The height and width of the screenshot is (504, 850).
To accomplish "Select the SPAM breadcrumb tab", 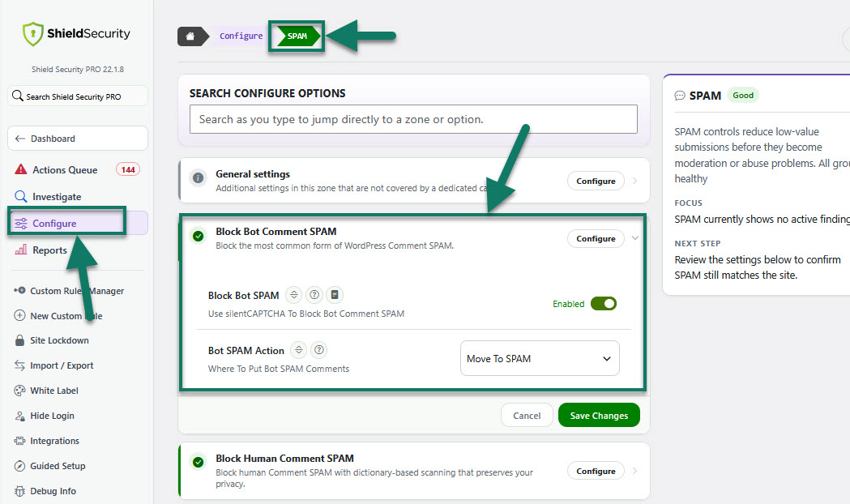I will (x=297, y=36).
